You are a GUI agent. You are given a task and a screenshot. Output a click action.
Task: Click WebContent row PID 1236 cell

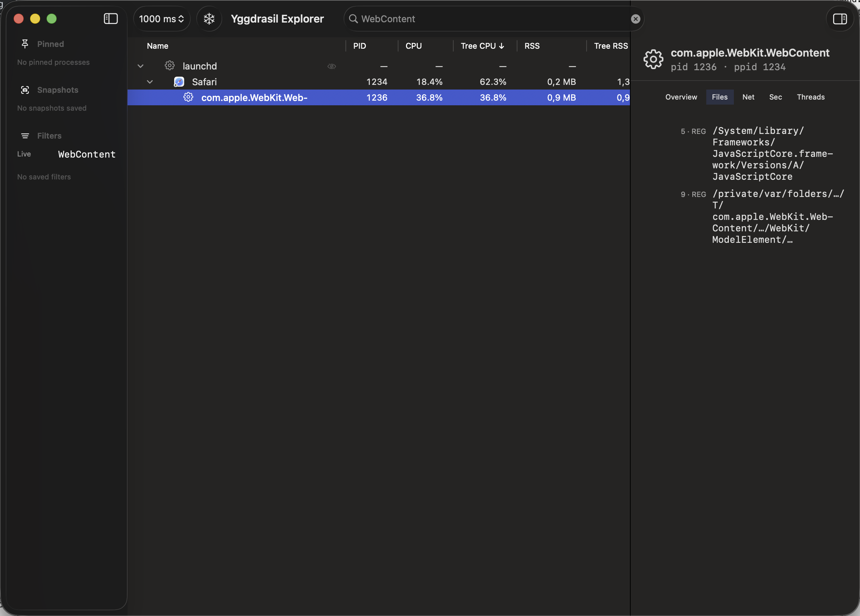point(377,97)
